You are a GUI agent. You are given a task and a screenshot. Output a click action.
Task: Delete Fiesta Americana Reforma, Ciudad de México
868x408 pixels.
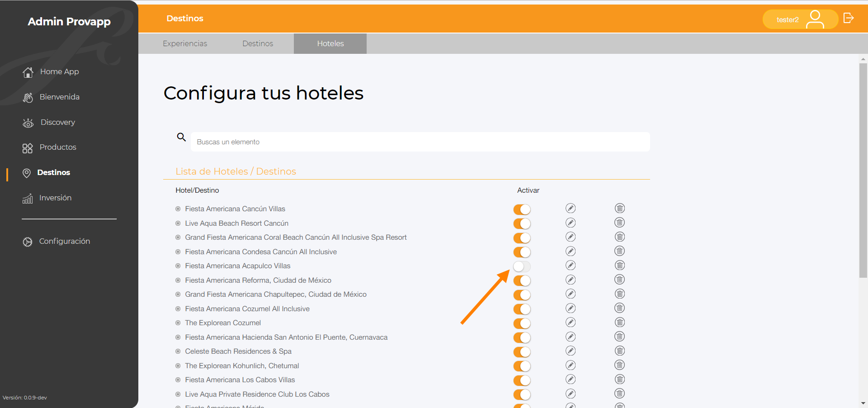[620, 280]
